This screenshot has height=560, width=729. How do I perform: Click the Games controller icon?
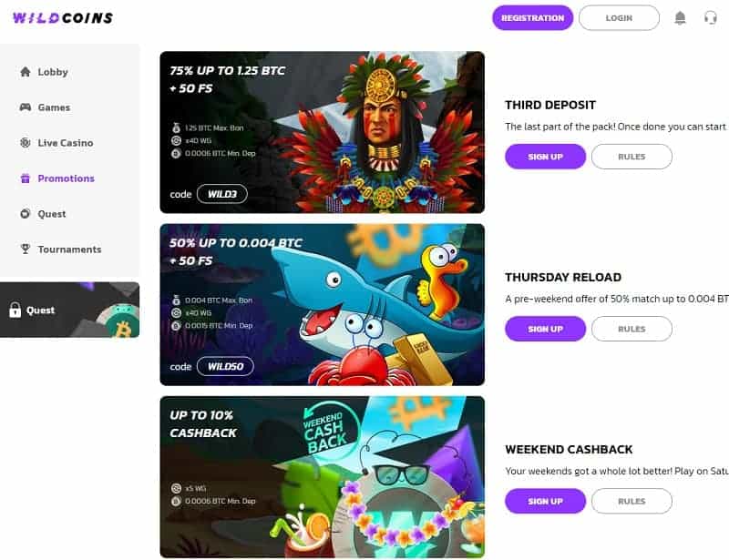coord(26,107)
